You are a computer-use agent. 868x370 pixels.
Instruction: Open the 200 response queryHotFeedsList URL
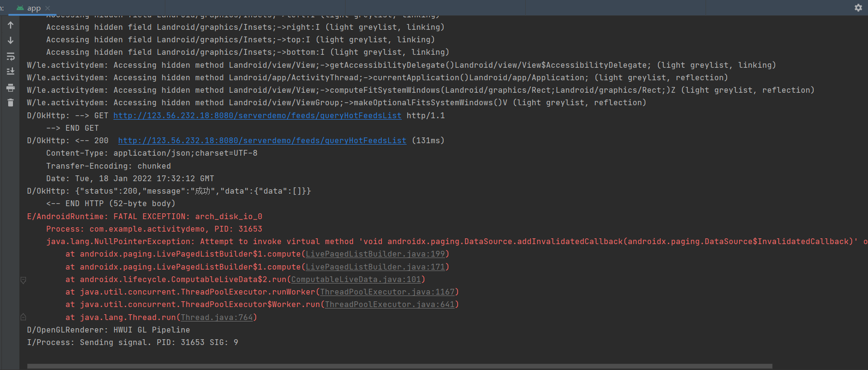click(262, 140)
